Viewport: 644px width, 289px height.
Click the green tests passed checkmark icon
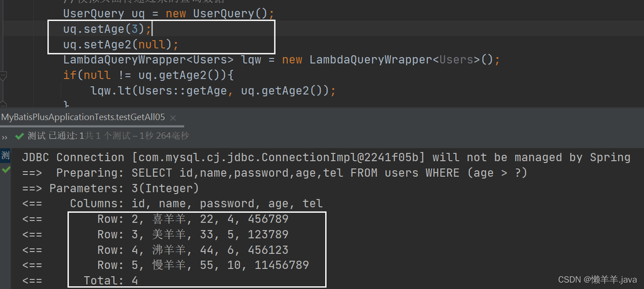19,136
